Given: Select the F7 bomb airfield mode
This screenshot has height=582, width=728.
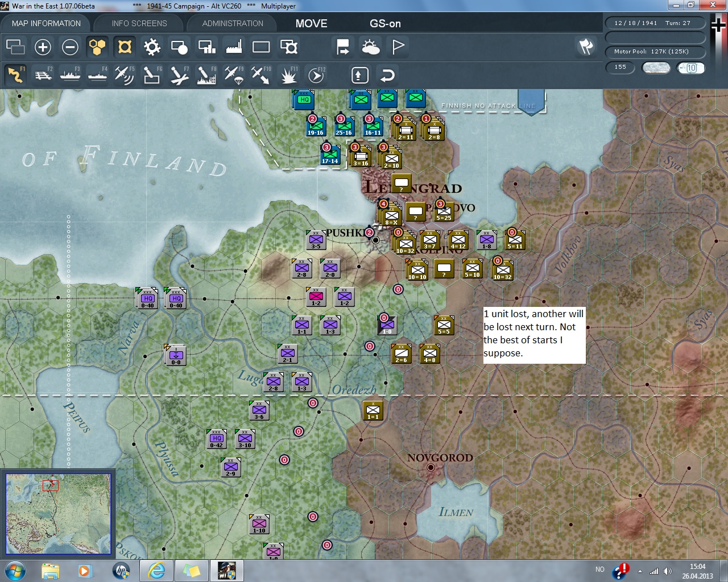Looking at the screenshot, I should (x=179, y=75).
